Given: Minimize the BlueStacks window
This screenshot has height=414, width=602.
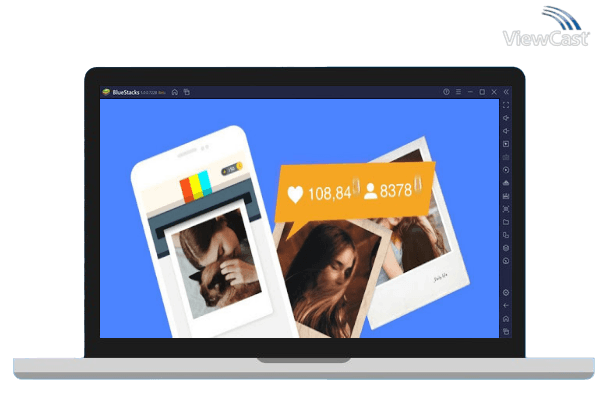Looking at the screenshot, I should click(470, 92).
